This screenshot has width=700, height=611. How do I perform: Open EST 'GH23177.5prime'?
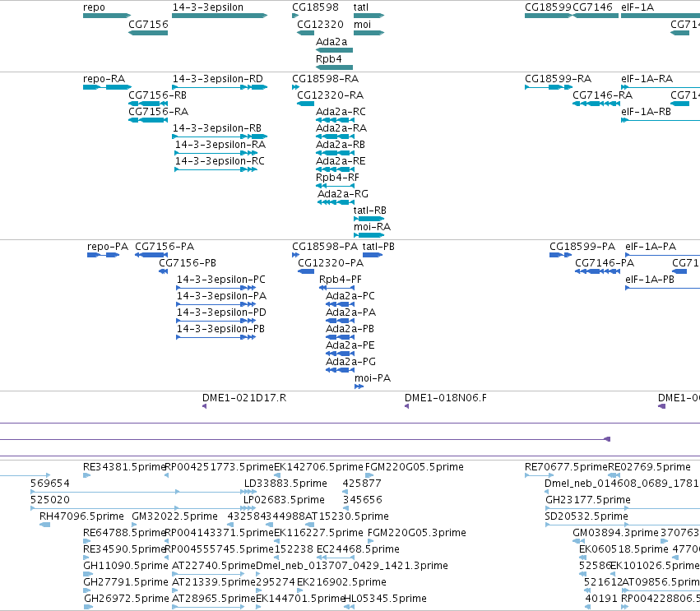point(588,500)
